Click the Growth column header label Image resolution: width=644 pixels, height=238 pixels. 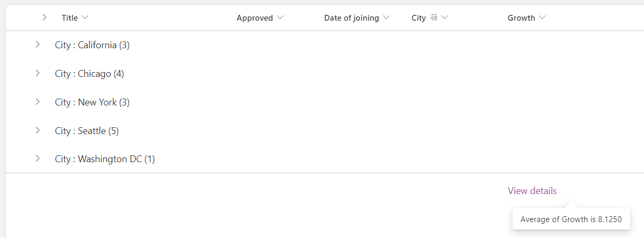[x=521, y=18]
